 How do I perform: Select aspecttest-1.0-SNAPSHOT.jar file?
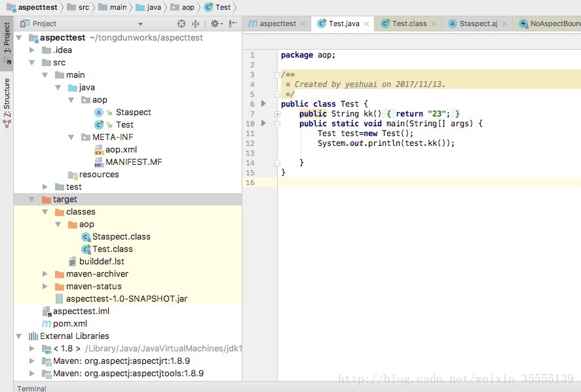tap(126, 298)
